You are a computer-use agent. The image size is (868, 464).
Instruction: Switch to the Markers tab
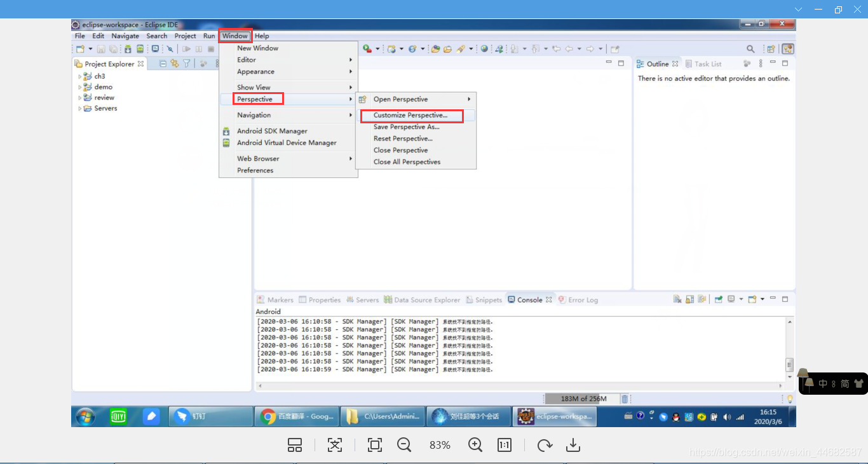(x=275, y=300)
